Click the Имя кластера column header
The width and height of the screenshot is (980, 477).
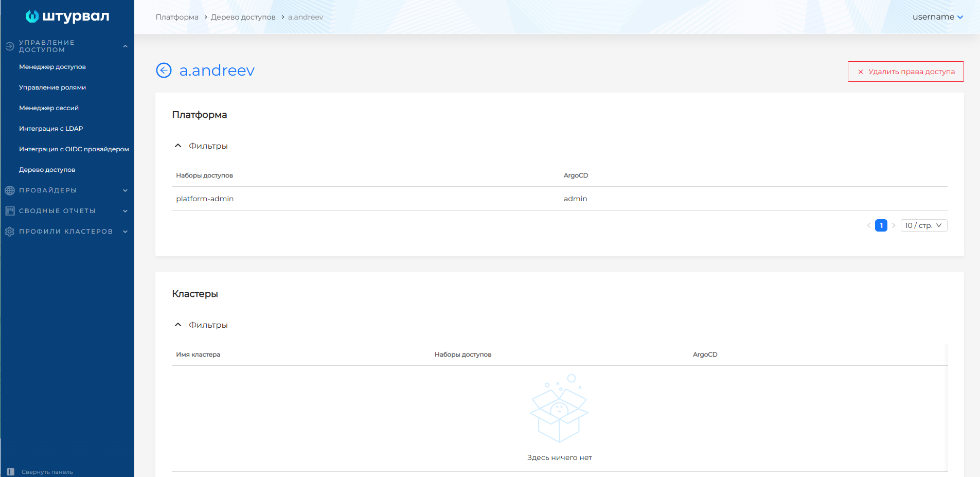point(198,355)
